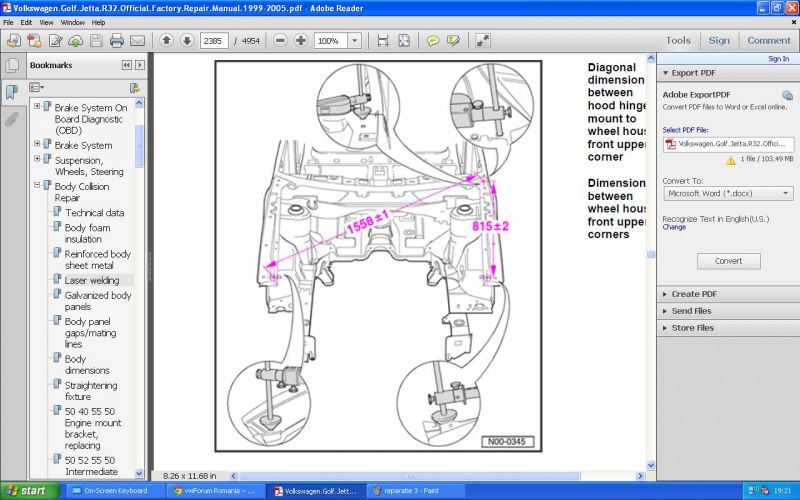Image resolution: width=800 pixels, height=500 pixels.
Task: Open the View menu
Action: (46, 22)
